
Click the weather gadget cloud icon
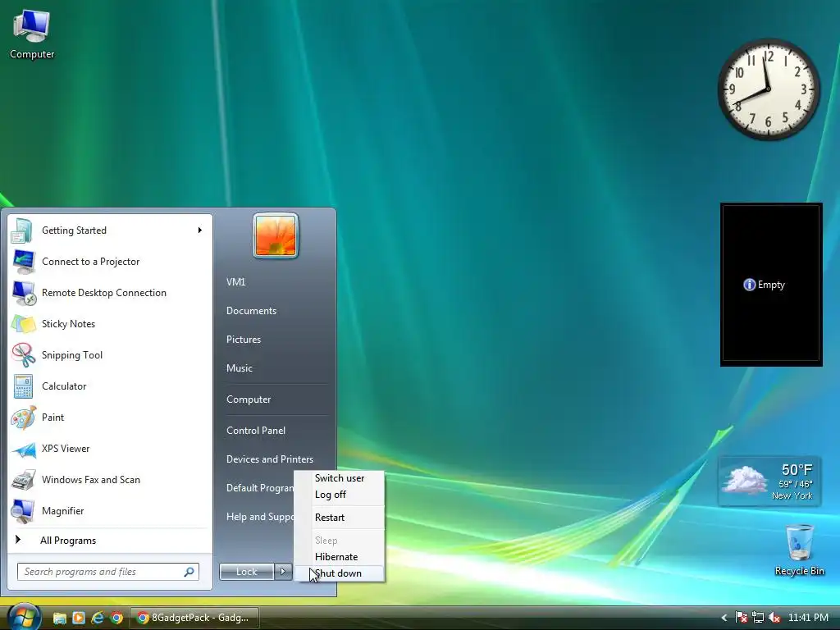[743, 480]
